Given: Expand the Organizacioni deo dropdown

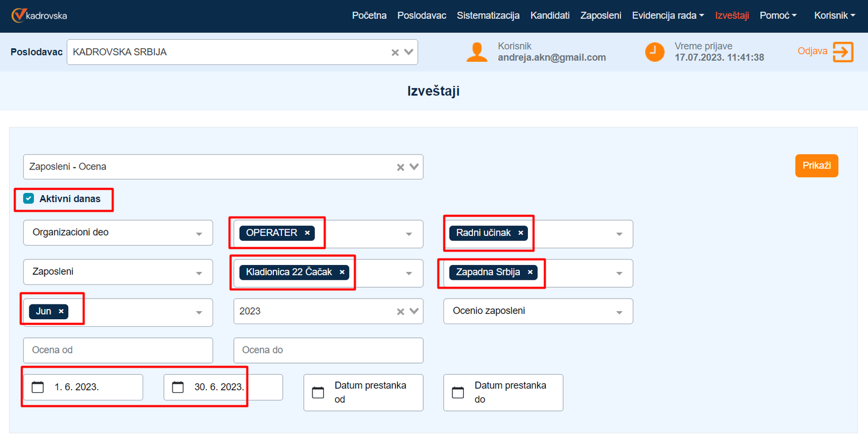Looking at the screenshot, I should pyautogui.click(x=199, y=234).
